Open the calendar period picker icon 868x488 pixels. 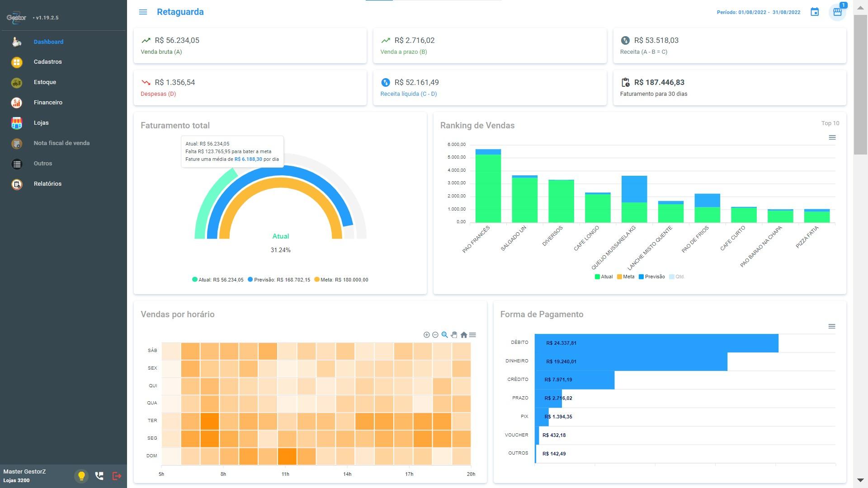tap(815, 12)
